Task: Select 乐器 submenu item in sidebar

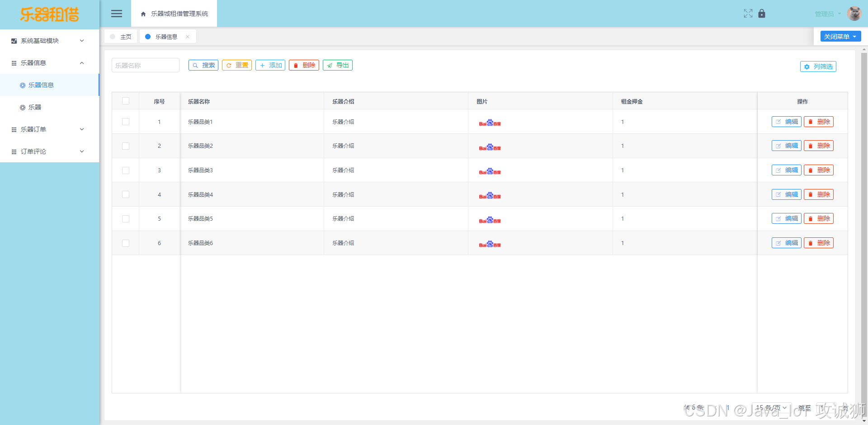Action: (49, 107)
